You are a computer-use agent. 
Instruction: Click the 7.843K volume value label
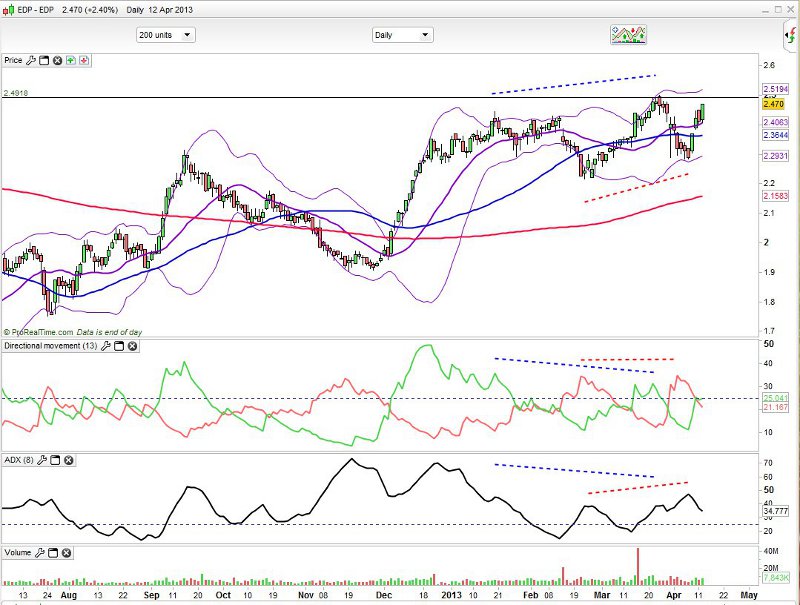point(776,578)
